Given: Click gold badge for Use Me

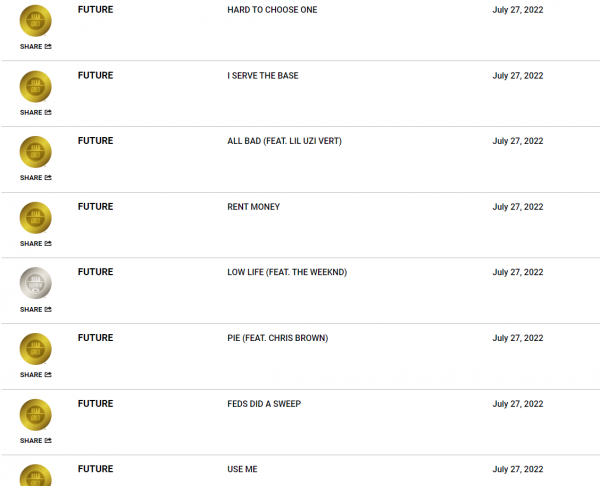Looking at the screenshot, I should pyautogui.click(x=36, y=475).
